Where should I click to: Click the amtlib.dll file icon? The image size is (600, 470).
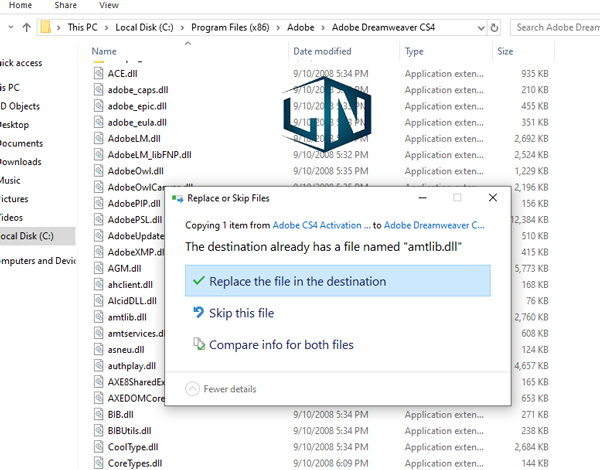(98, 317)
